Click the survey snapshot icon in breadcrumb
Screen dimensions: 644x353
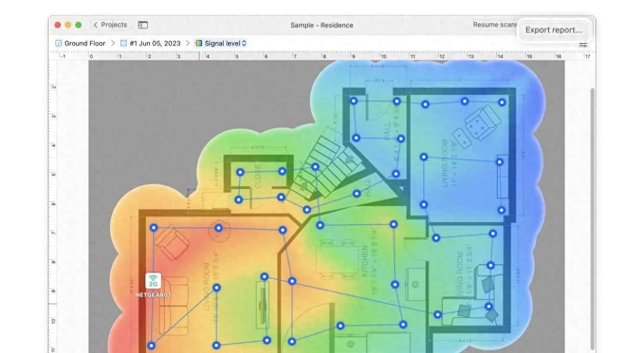click(124, 43)
